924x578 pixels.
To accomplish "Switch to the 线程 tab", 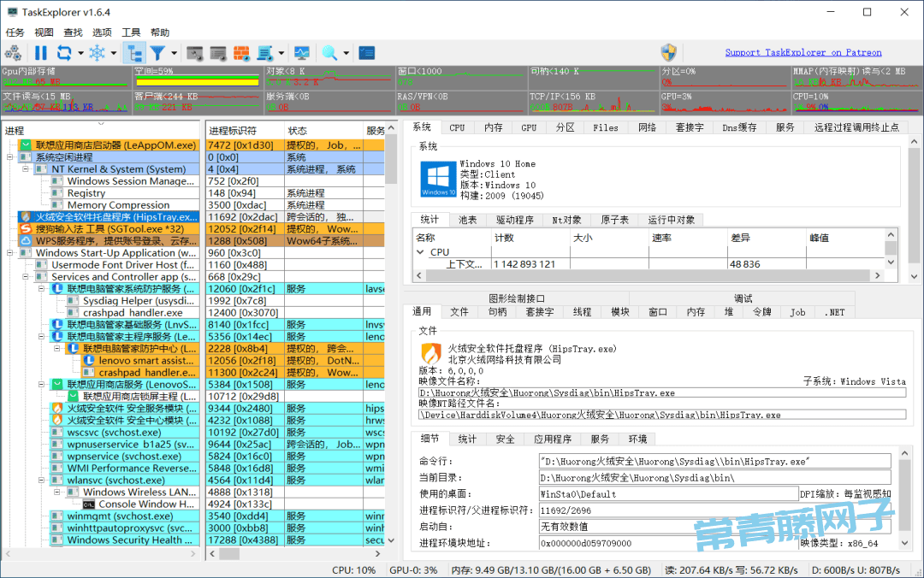I will point(583,312).
